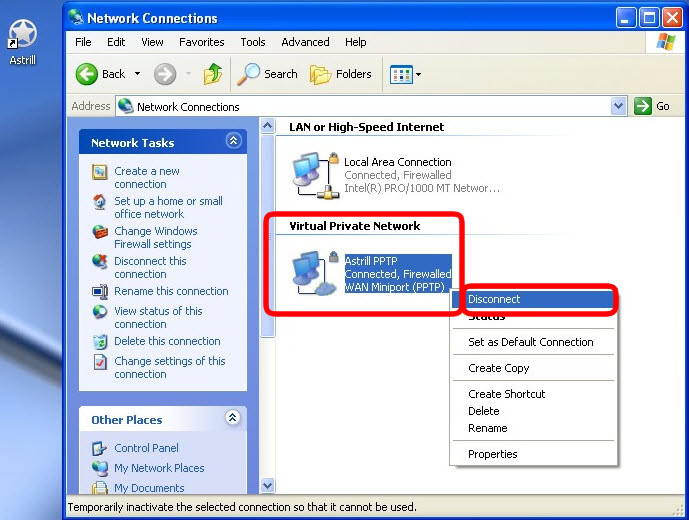The image size is (689, 524).
Task: Click the address bar network icon
Action: click(x=126, y=106)
